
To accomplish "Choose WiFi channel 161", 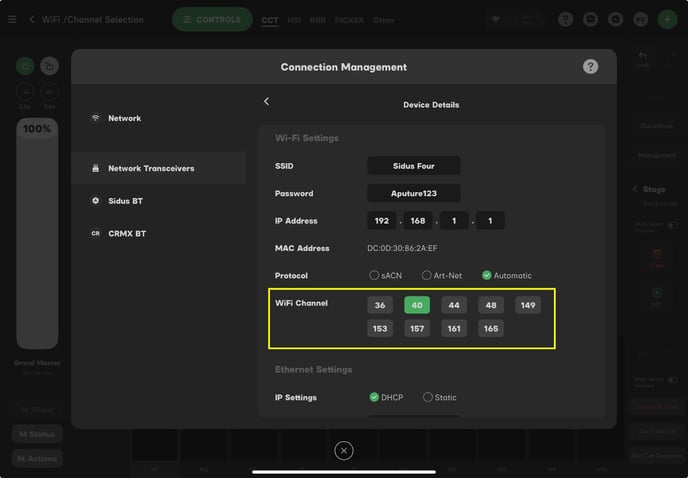I will 454,328.
